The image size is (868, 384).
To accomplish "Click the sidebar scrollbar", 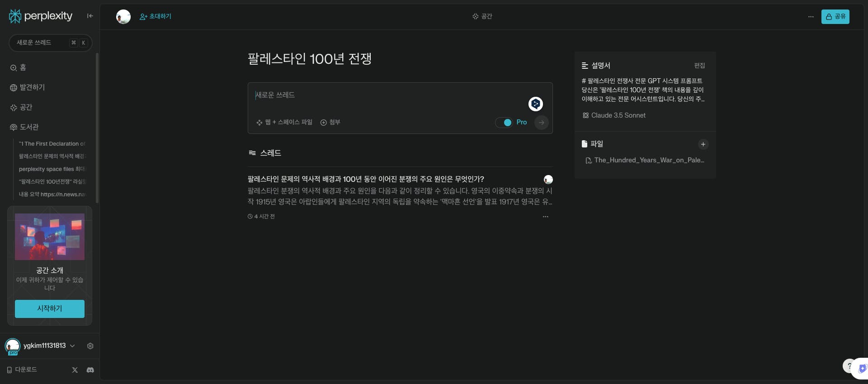I will point(97,128).
